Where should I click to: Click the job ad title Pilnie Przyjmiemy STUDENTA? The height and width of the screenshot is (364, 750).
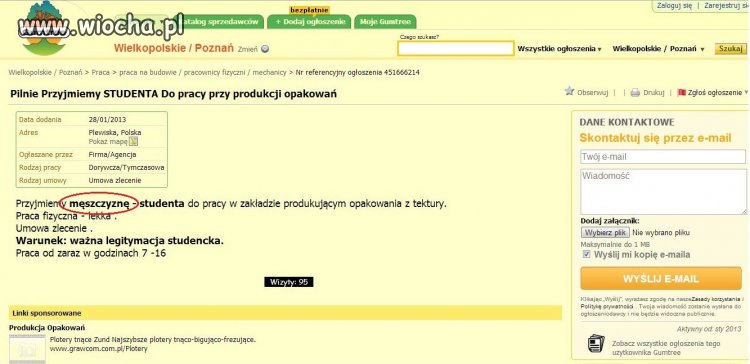click(x=173, y=94)
